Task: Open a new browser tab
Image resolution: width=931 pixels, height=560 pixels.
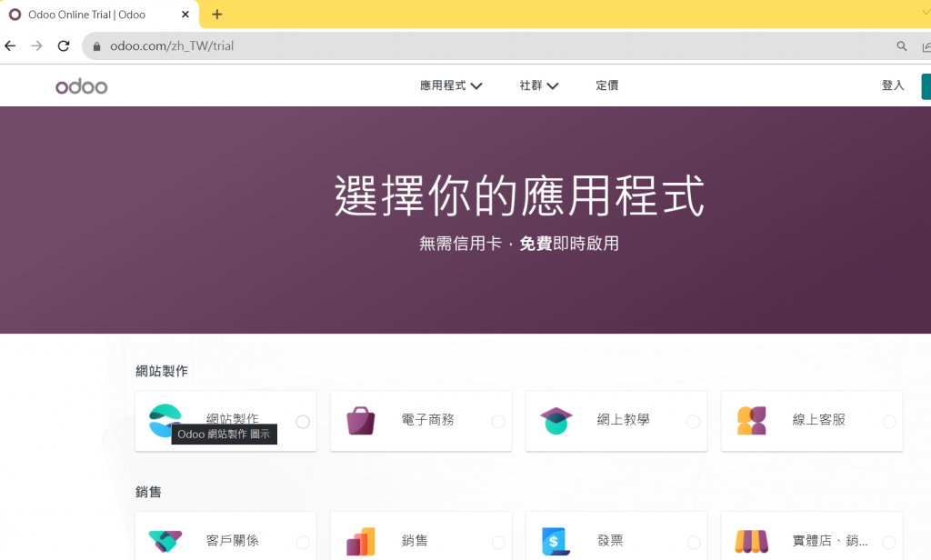Action: (x=216, y=15)
